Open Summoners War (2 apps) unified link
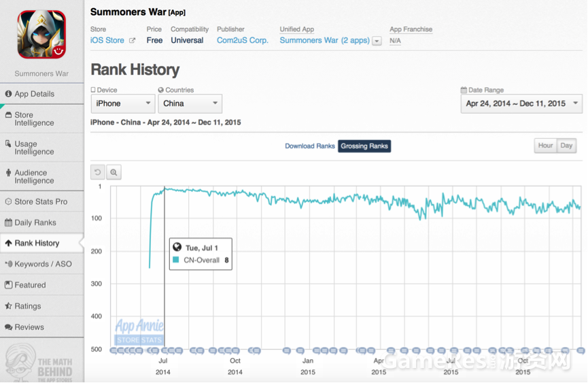The image size is (588, 383). point(325,40)
